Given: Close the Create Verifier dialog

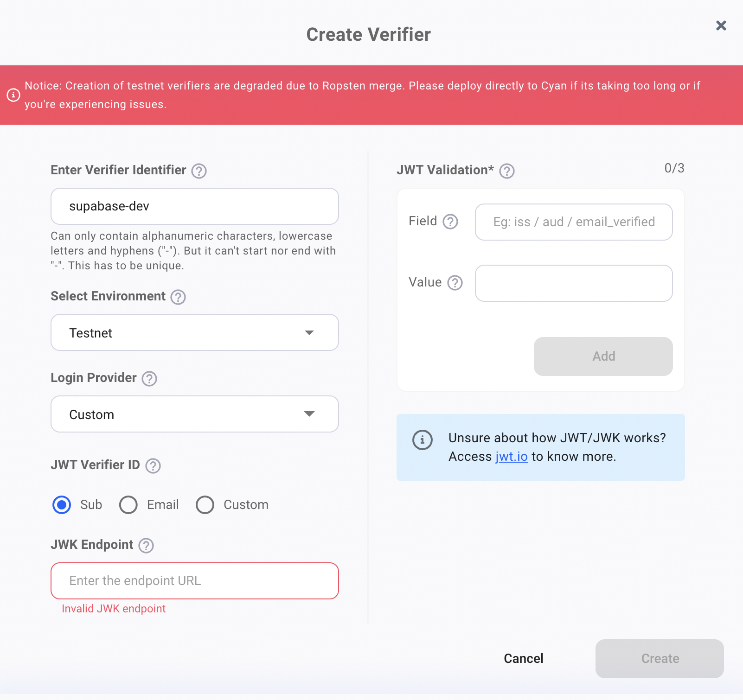Looking at the screenshot, I should 721,26.
